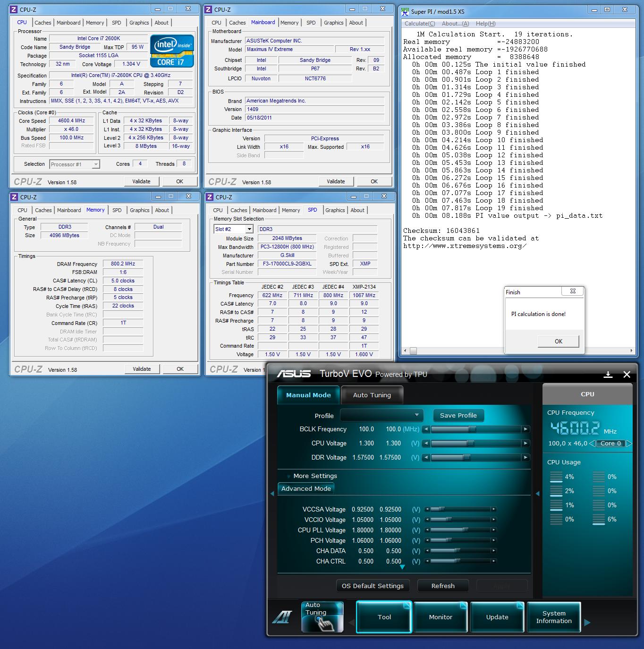The height and width of the screenshot is (649, 644).
Task: Increase DDR Voltage with right arrow
Action: [x=525, y=457]
